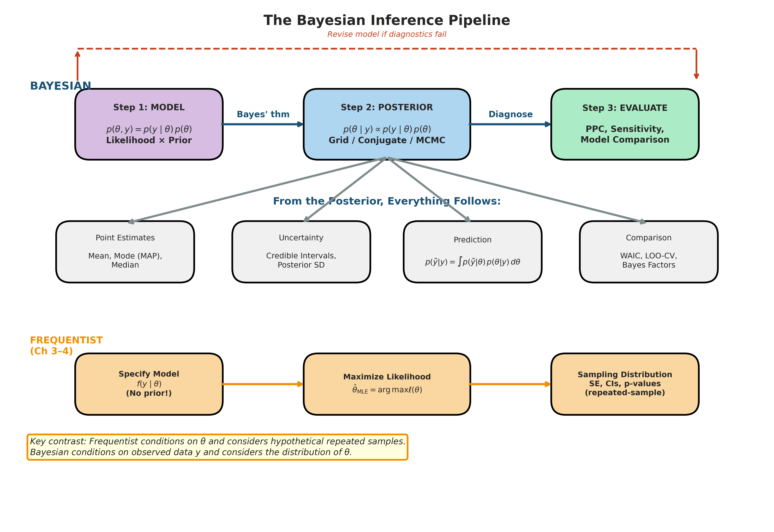The height and width of the screenshot is (532, 774).
Task: Click the Step 3: EVALUATE box
Action: [x=625, y=124]
